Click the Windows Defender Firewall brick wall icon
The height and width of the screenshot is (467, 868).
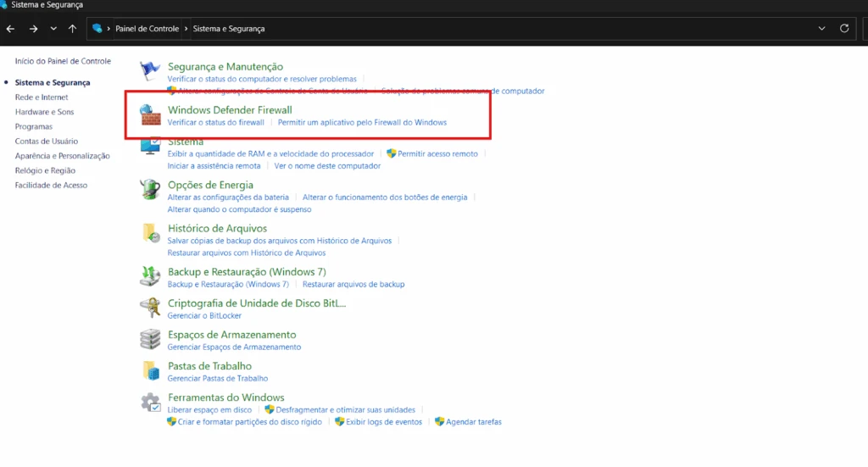[150, 116]
